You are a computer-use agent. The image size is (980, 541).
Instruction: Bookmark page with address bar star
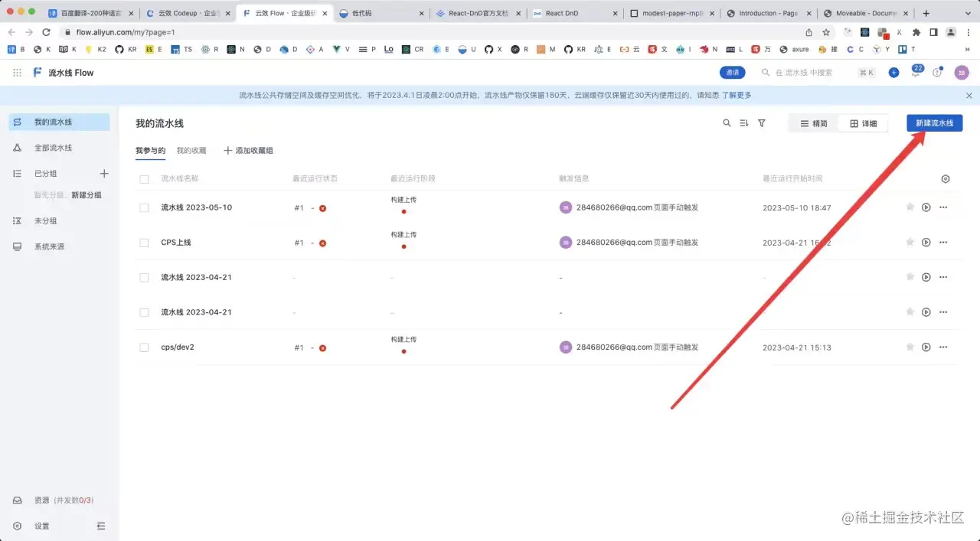(826, 32)
